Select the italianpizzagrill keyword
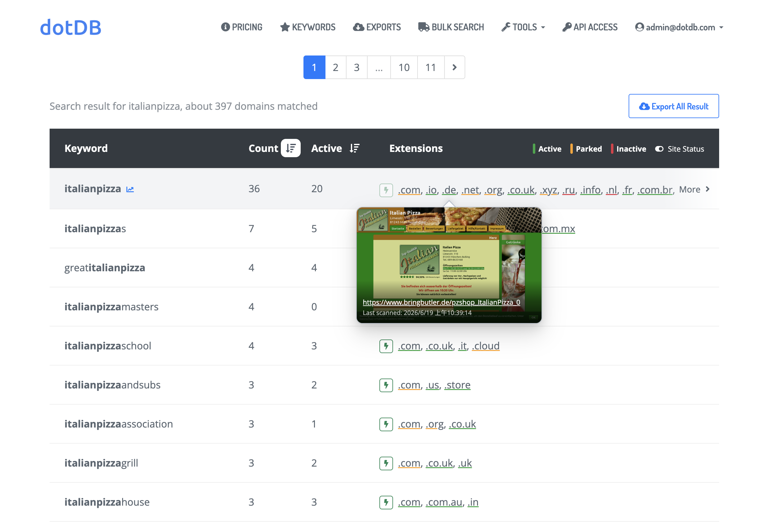Image resolution: width=765 pixels, height=532 pixels. (x=101, y=463)
